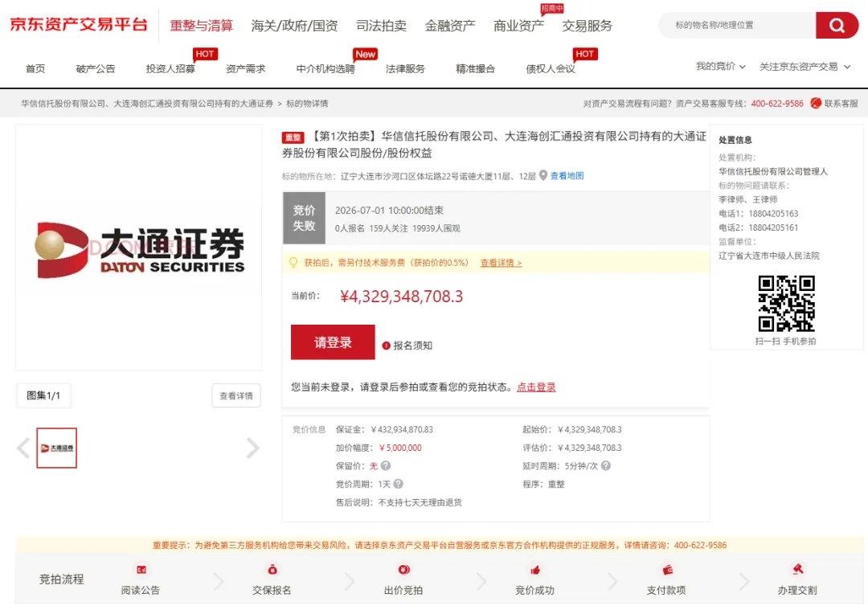Open 投资人招募 menu item
This screenshot has height=610, width=868.
click(x=170, y=68)
